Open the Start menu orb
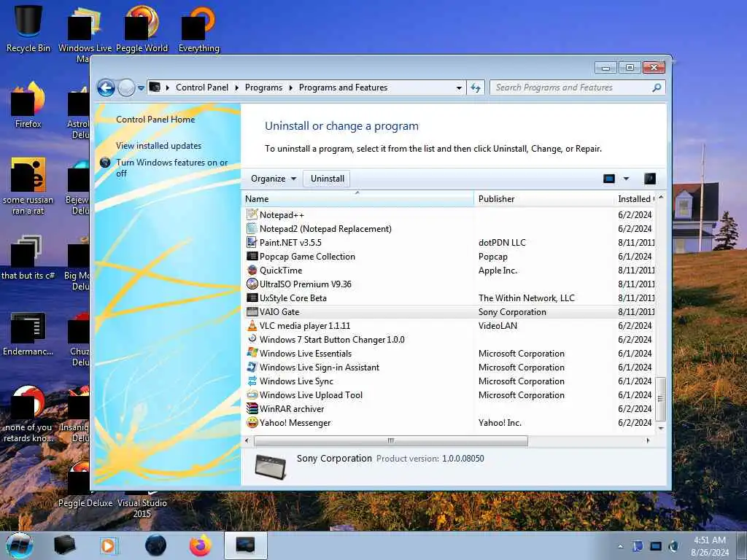This screenshot has height=560, width=747. tap(20, 545)
